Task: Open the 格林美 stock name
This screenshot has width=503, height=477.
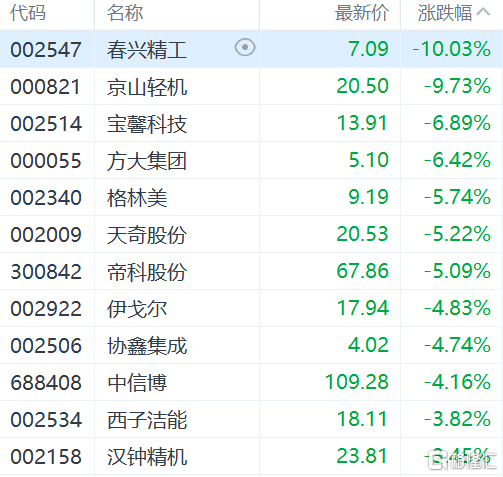Action: click(x=137, y=198)
